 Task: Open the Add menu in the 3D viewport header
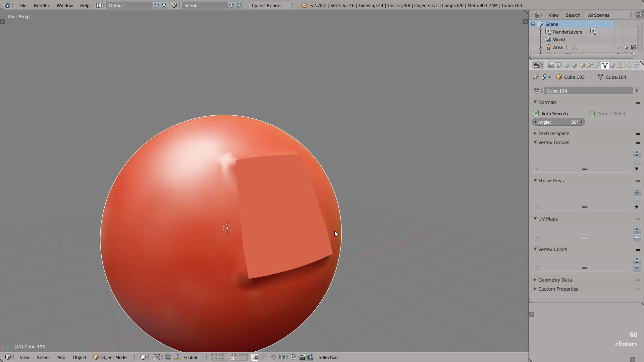61,357
